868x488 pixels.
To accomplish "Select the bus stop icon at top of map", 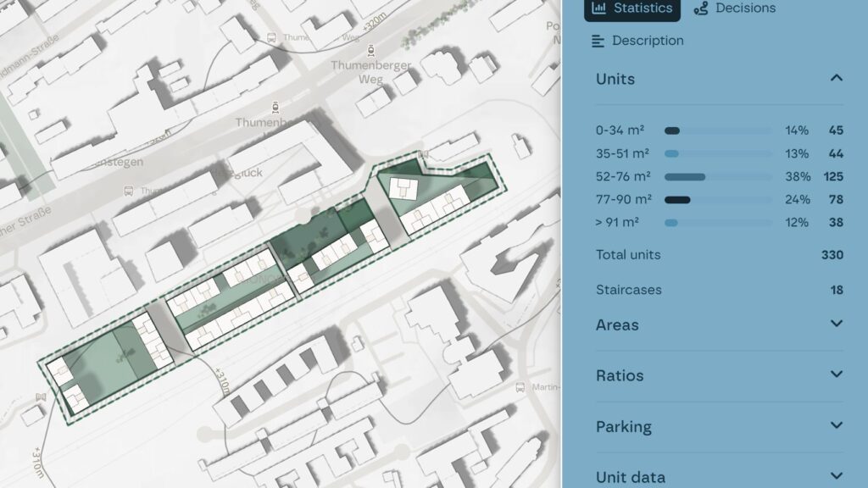I will click(x=271, y=37).
